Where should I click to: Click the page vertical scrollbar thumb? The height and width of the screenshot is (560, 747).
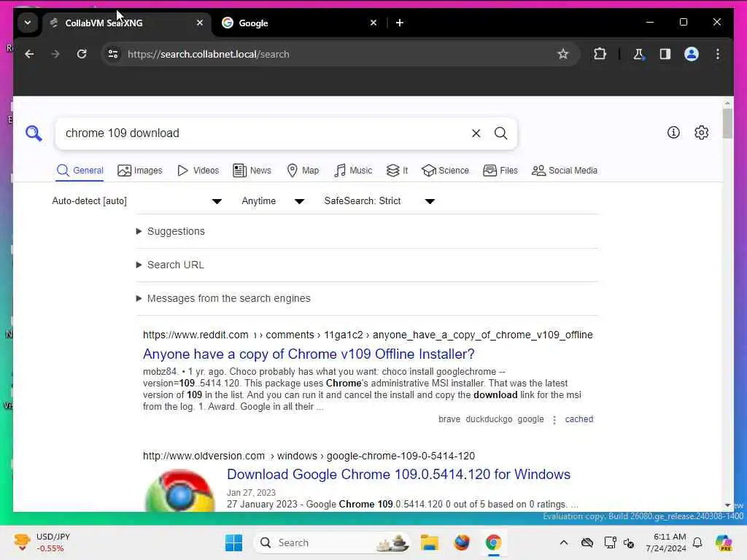(727, 123)
